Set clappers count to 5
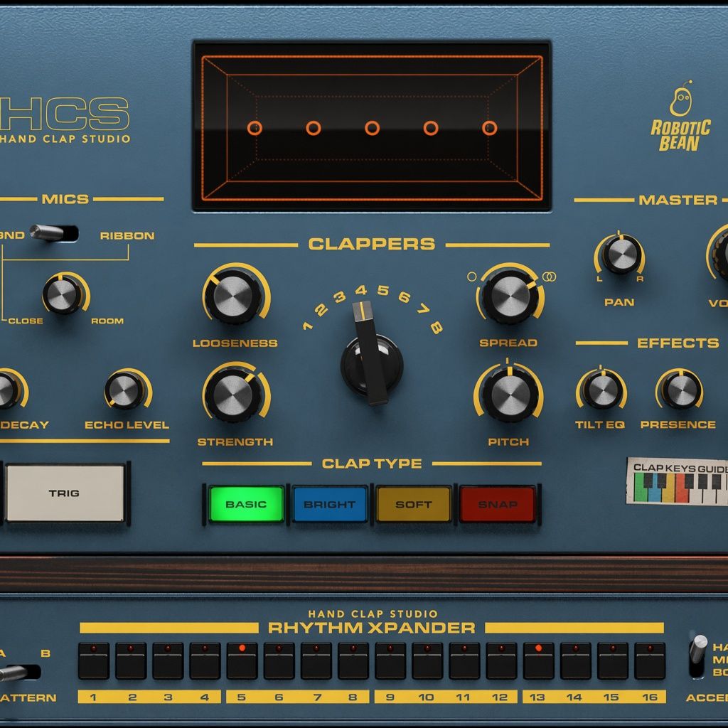 point(383,291)
